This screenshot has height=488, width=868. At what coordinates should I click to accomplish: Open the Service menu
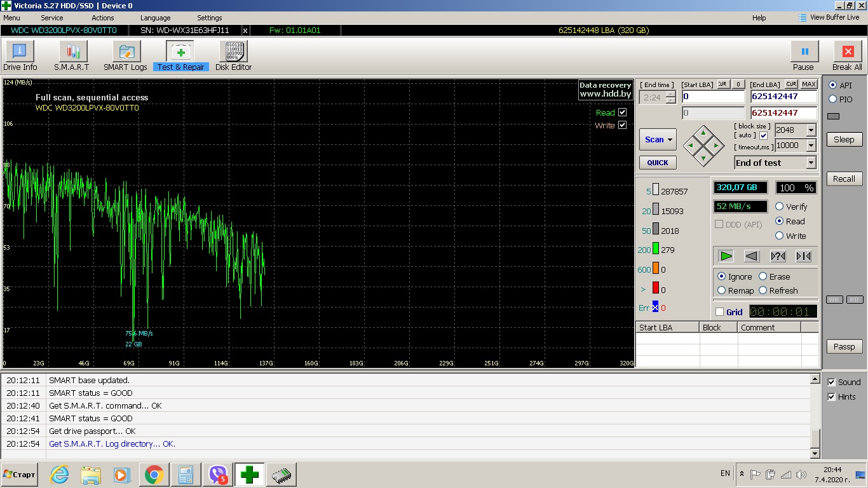click(52, 18)
